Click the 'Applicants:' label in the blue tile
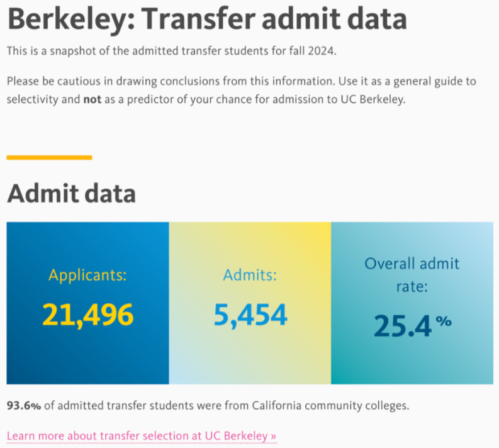 click(87, 275)
